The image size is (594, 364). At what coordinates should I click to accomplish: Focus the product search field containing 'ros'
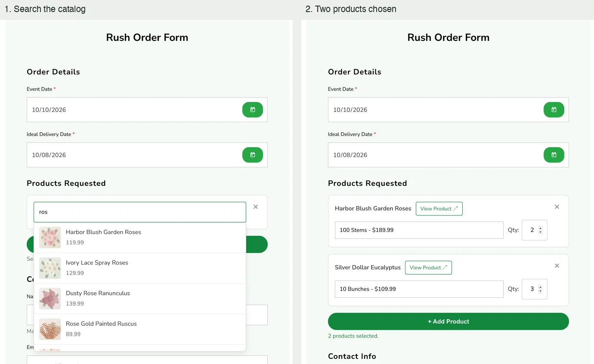point(140,212)
